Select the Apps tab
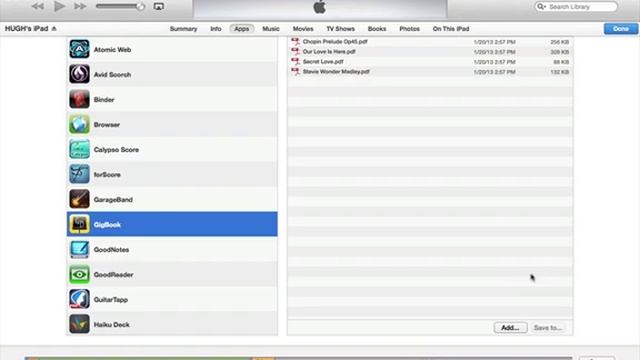This screenshot has height=360, width=640. pos(242,29)
